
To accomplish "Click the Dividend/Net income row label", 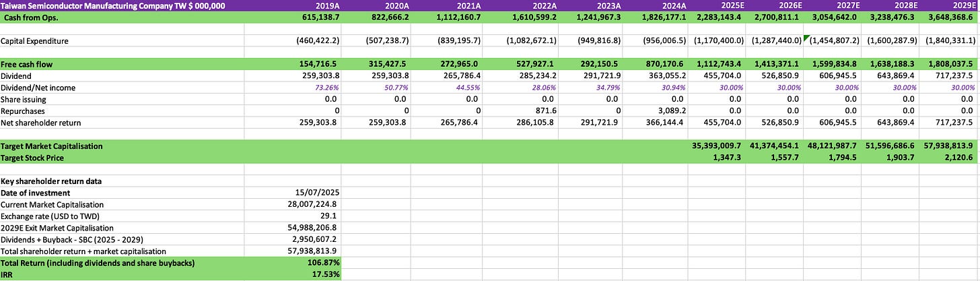I will pos(38,88).
